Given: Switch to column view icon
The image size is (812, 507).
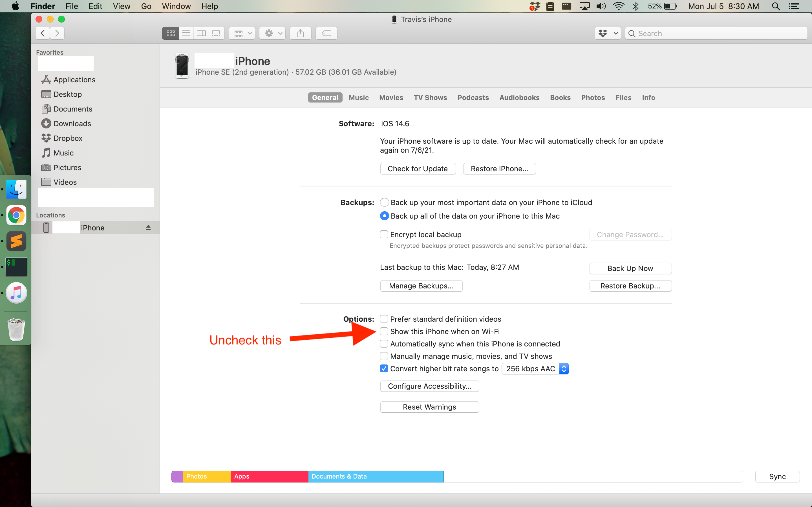Looking at the screenshot, I should tap(201, 33).
